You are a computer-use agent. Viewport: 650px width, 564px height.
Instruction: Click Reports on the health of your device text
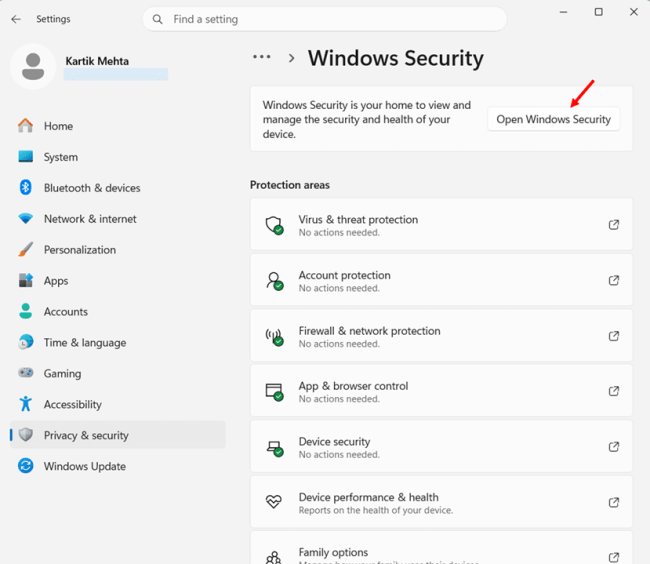coord(376,511)
